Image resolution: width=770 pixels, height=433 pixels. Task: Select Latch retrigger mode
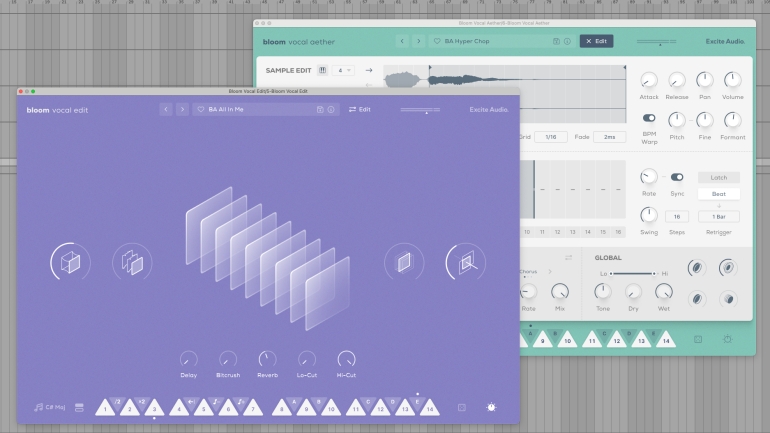(x=718, y=178)
